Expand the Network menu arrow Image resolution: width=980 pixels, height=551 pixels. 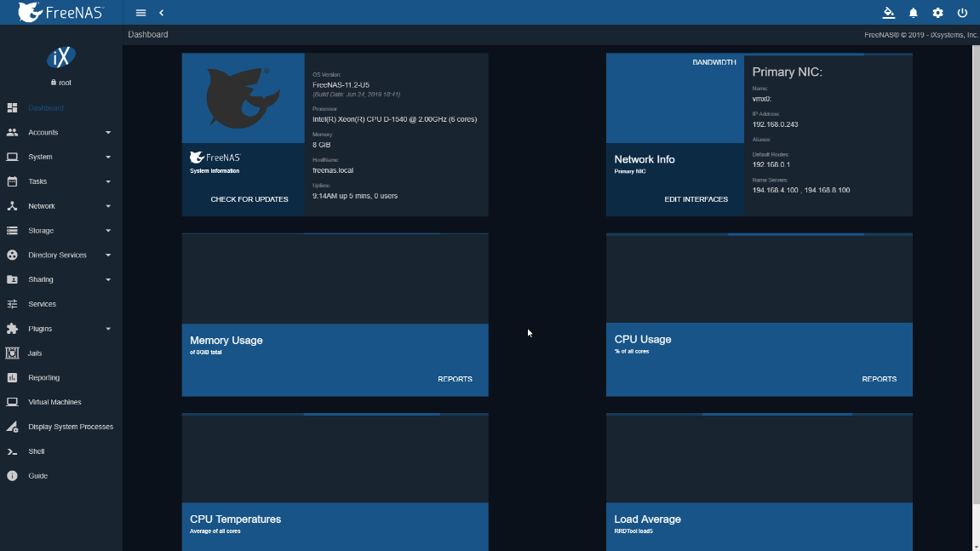[x=108, y=206]
